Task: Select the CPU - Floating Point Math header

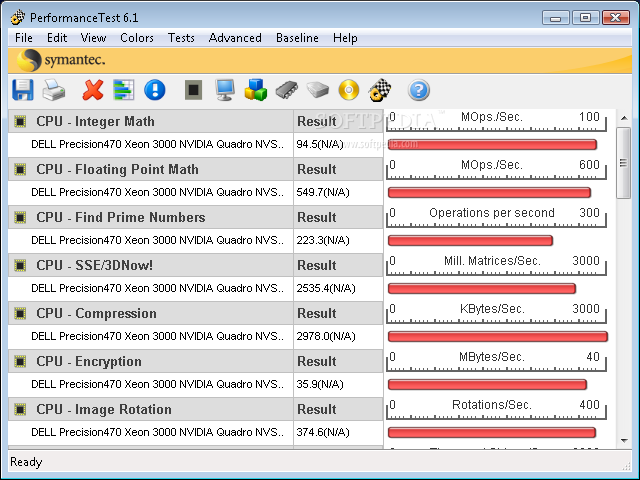Action: tap(151, 169)
